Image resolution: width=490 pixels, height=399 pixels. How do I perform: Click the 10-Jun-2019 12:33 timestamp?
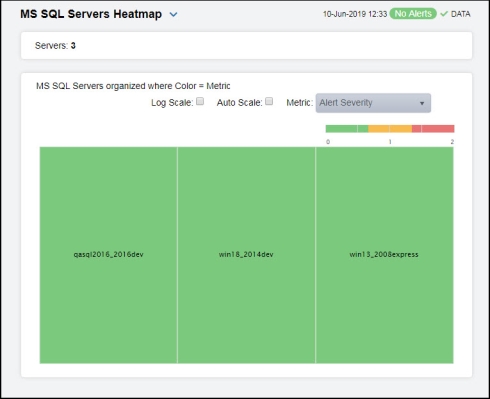(x=355, y=14)
